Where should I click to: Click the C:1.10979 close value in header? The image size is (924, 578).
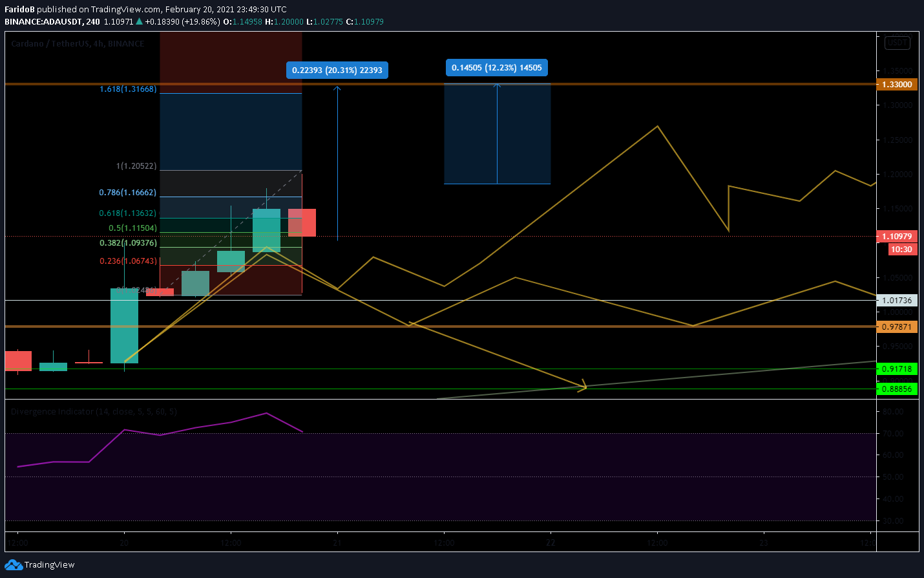[x=365, y=22]
